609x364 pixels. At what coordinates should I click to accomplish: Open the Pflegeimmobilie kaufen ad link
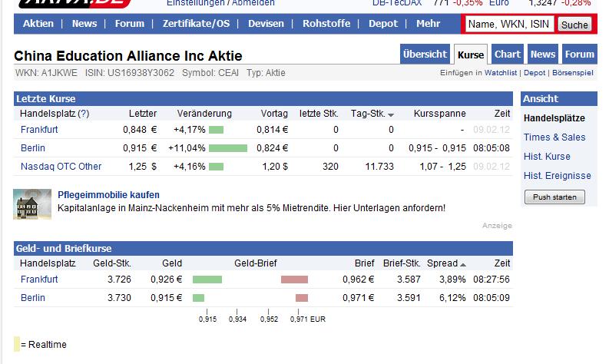(x=108, y=194)
